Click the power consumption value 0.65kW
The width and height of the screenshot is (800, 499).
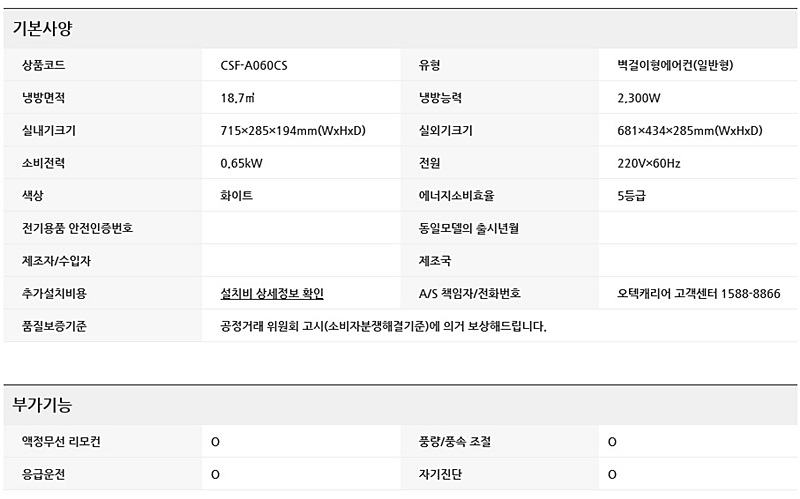pos(241,163)
